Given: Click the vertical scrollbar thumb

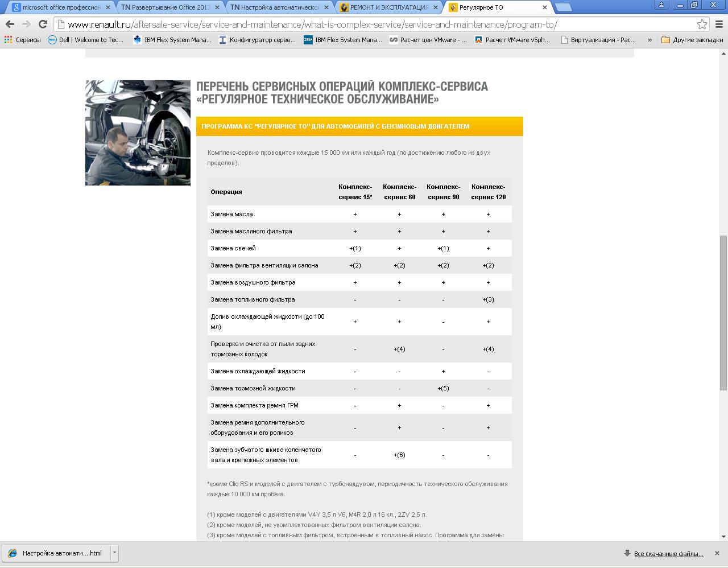Looking at the screenshot, I should pos(723,312).
